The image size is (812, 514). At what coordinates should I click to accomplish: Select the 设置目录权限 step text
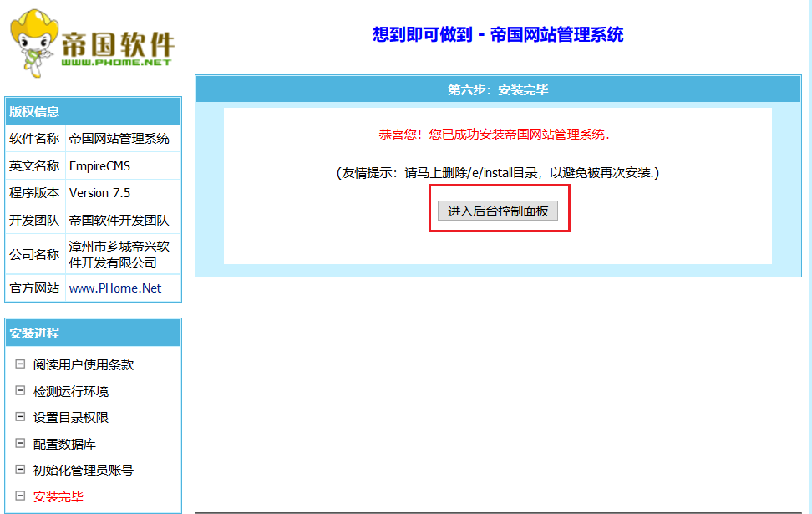point(71,418)
